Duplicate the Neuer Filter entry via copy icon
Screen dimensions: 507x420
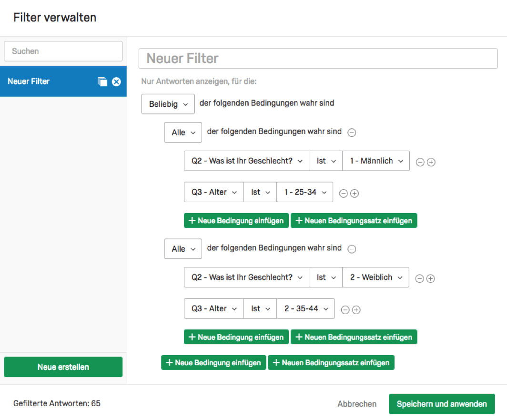(102, 82)
